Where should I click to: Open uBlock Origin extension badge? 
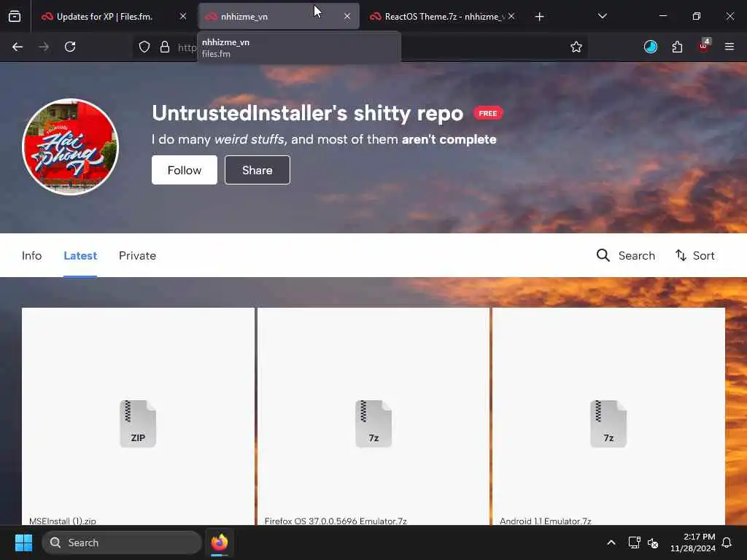704,46
